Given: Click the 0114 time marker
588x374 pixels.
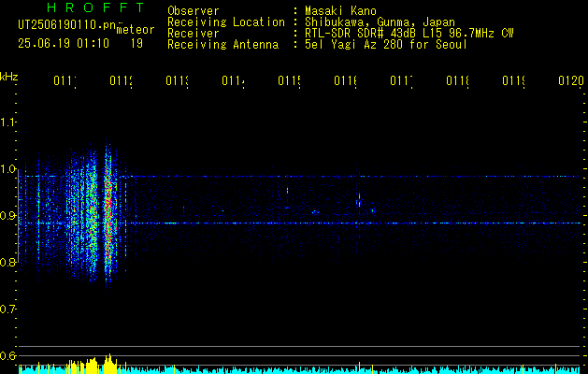Looking at the screenshot, I should coord(233,80).
